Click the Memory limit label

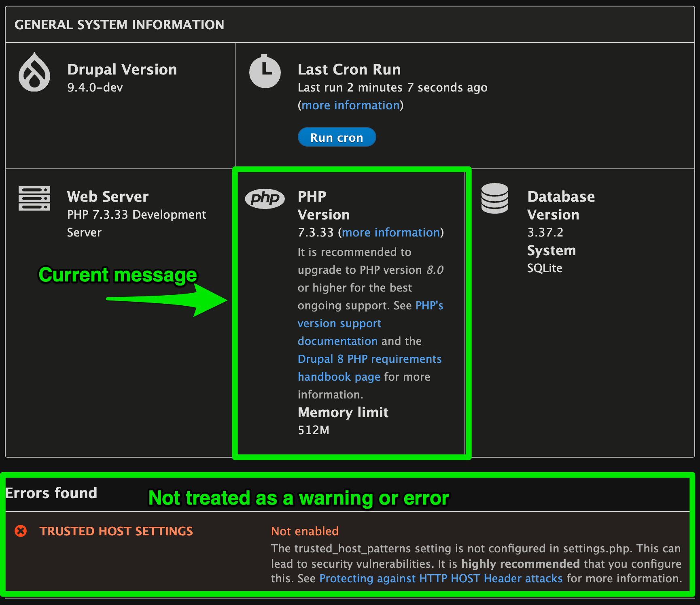(x=343, y=412)
